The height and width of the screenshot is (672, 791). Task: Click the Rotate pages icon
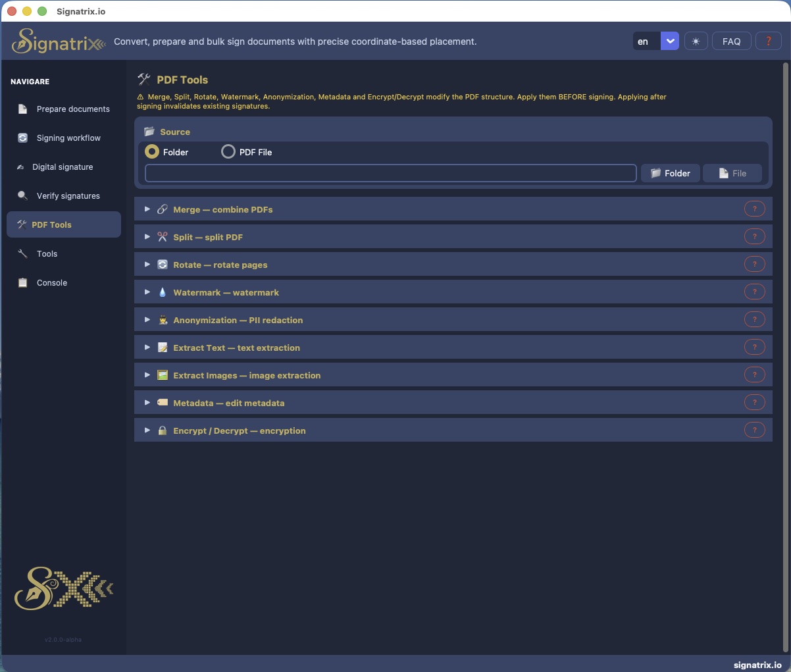(x=163, y=264)
